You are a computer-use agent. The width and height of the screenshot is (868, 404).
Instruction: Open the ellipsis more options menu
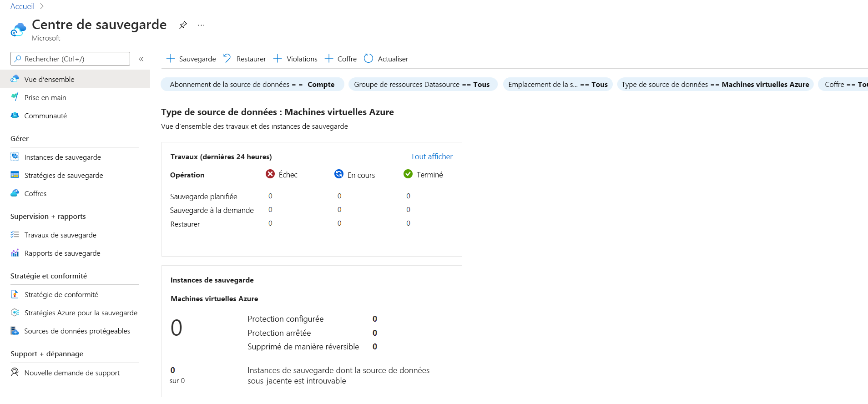coord(202,25)
